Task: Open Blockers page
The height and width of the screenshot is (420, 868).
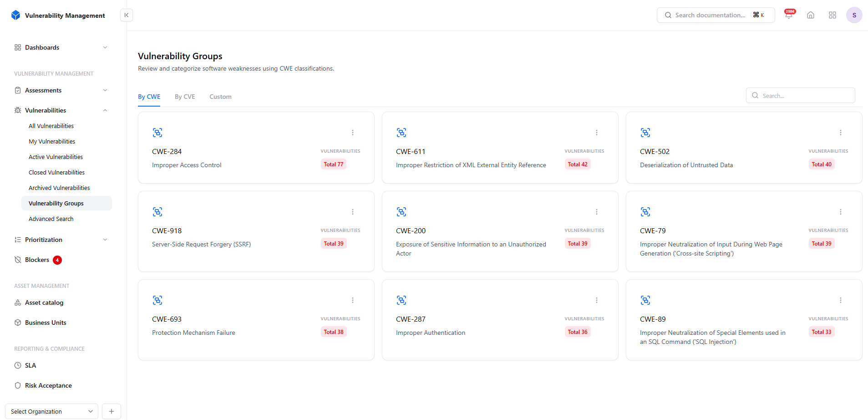Action: (37, 260)
